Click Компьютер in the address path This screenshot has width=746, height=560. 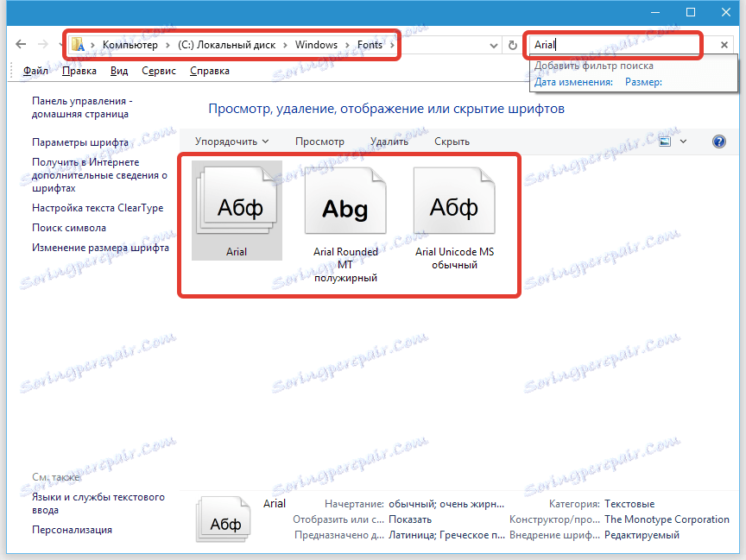point(130,45)
